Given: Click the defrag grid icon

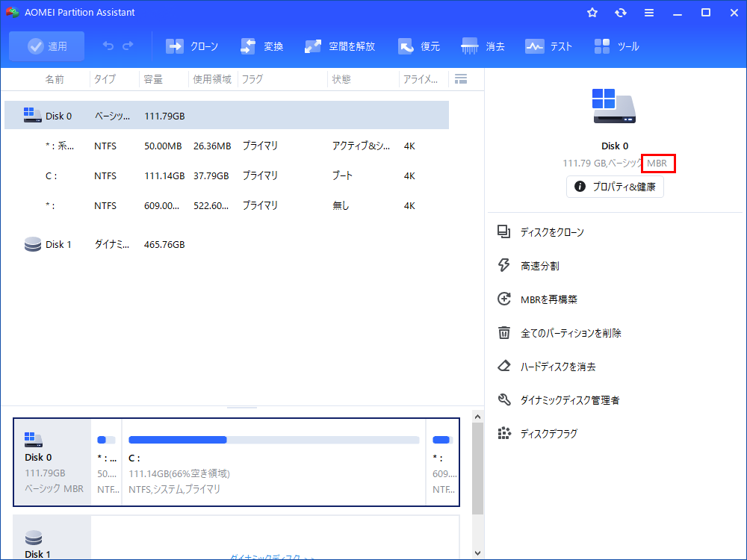Looking at the screenshot, I should [504, 433].
